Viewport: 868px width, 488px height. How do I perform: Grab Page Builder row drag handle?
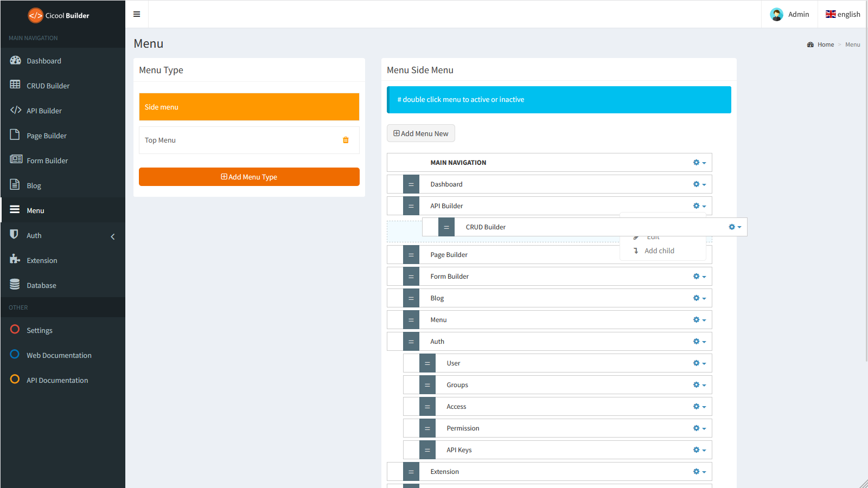[411, 255]
